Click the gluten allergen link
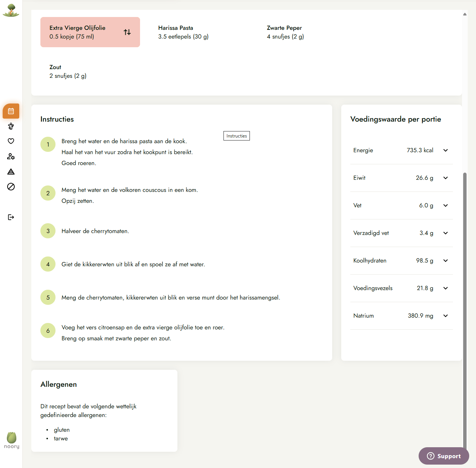This screenshot has width=476, height=468. pos(62,429)
